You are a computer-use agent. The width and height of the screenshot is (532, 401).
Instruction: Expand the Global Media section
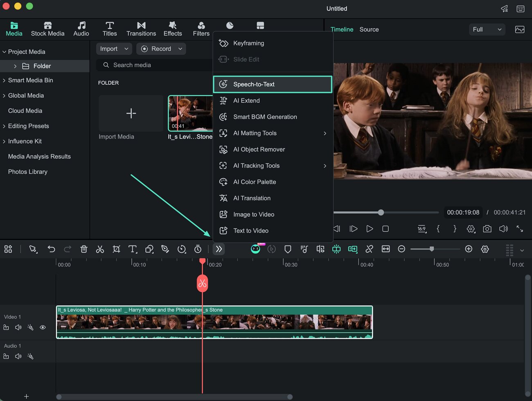[4, 96]
